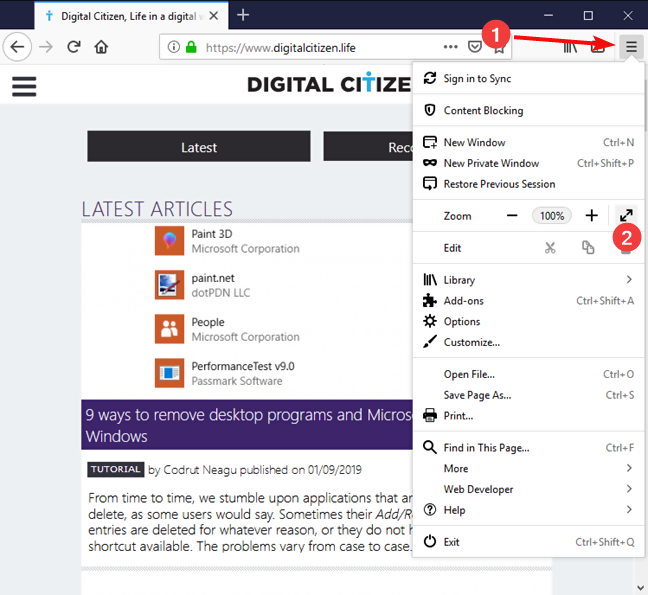The height and width of the screenshot is (595, 648).
Task: Expand the Help submenu
Action: [x=529, y=510]
